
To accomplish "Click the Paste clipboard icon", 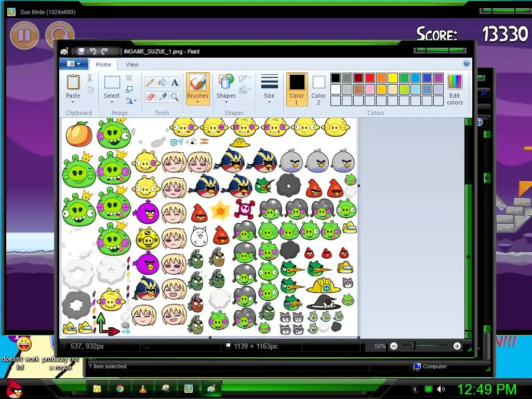I will [x=73, y=83].
